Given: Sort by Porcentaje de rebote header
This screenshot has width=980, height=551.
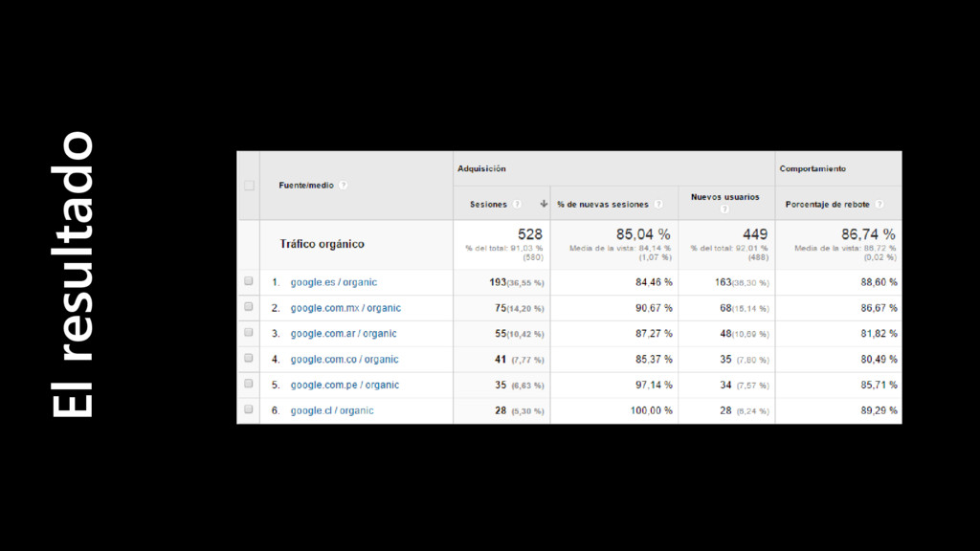Looking at the screenshot, I should point(827,205).
